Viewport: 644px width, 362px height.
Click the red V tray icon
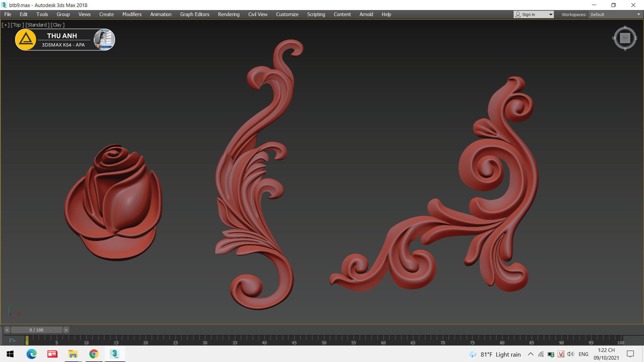(x=560, y=354)
